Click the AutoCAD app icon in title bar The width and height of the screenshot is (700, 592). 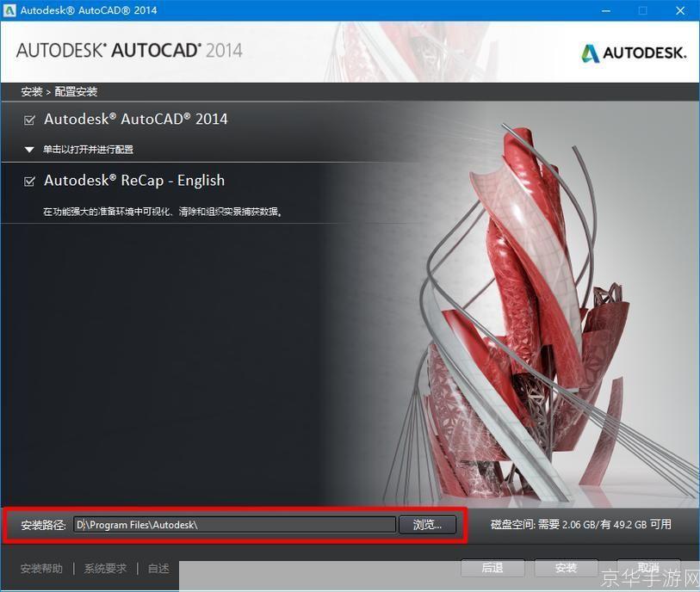click(x=9, y=10)
